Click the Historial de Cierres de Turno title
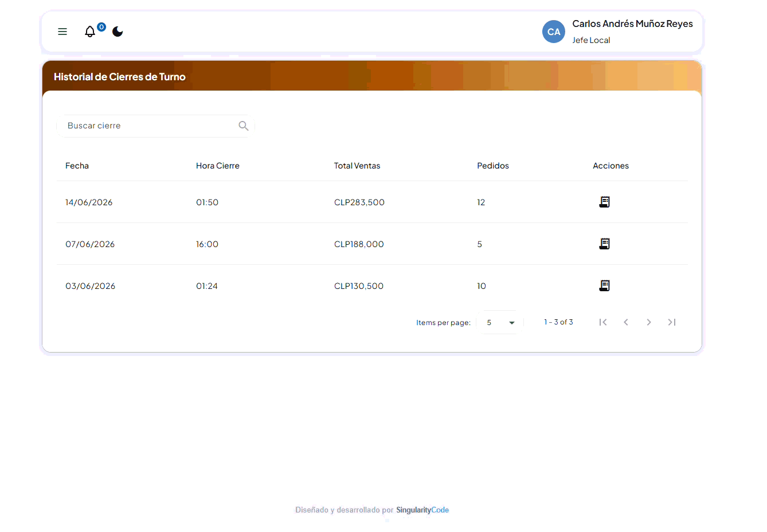Image resolution: width=767 pixels, height=532 pixels. pos(120,77)
